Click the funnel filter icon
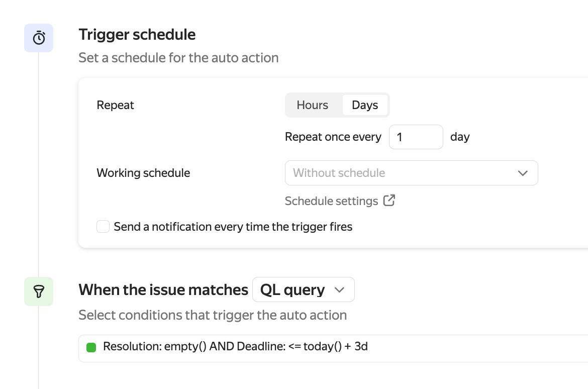 coord(39,291)
